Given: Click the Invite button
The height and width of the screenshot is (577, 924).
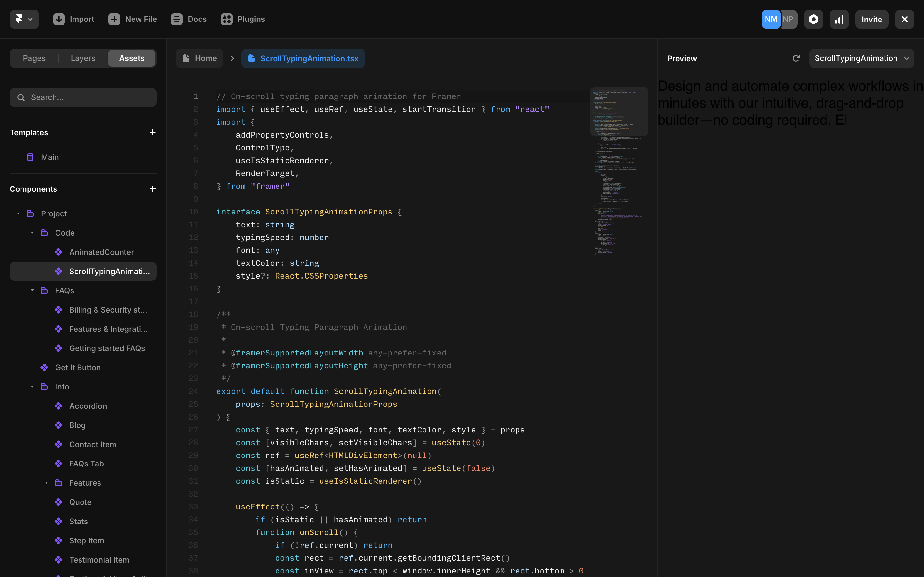Looking at the screenshot, I should pyautogui.click(x=871, y=19).
